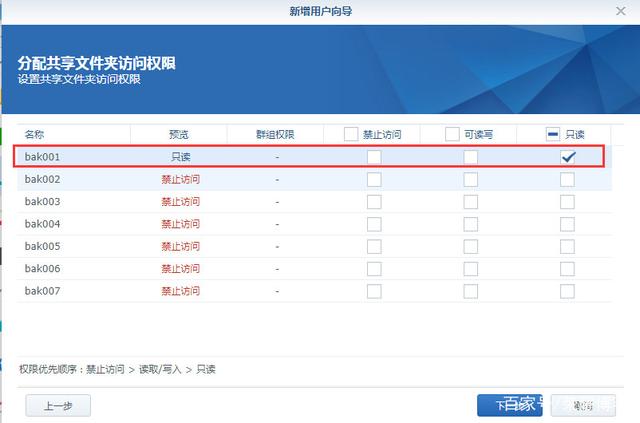Screen dimensions: 640x423
Task: Check 可读写 for bak003
Action: (x=470, y=202)
